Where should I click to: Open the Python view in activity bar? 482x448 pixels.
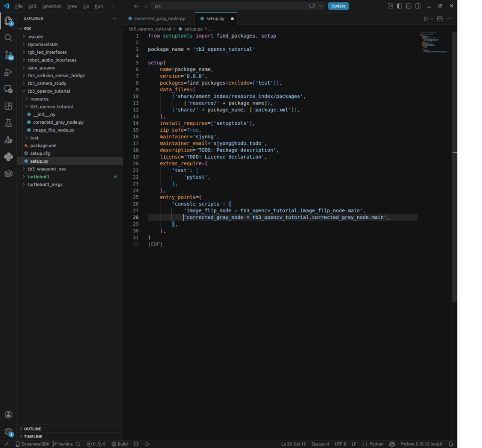[x=8, y=157]
